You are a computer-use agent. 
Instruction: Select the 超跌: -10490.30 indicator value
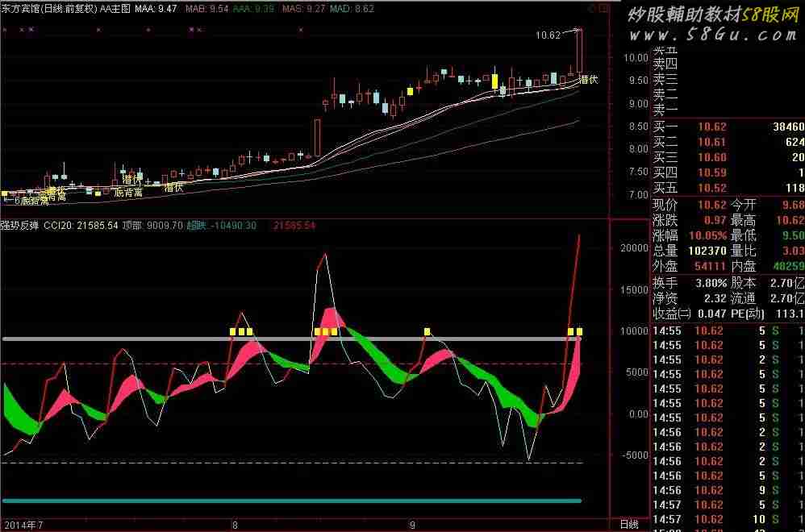pyautogui.click(x=221, y=225)
